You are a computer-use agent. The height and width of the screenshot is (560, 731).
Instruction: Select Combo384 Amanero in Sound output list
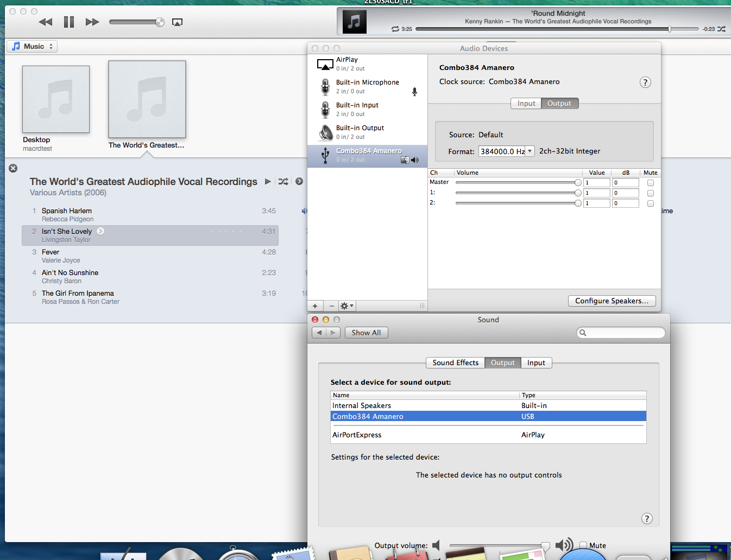point(488,416)
